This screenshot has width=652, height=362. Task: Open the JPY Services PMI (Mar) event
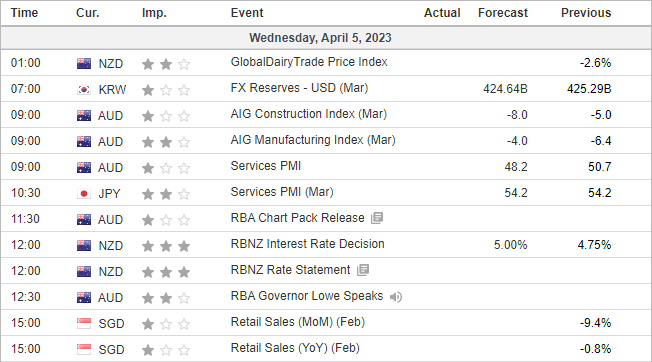point(282,192)
